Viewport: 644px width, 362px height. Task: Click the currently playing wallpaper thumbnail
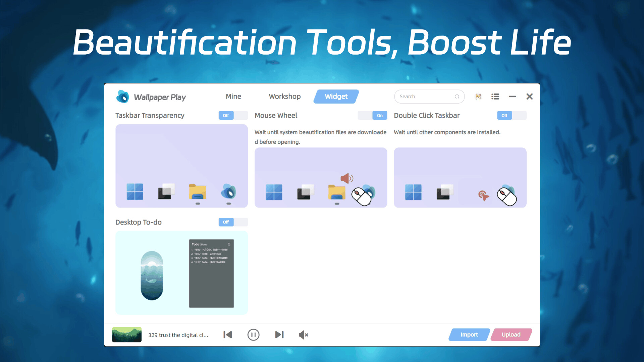(x=127, y=335)
